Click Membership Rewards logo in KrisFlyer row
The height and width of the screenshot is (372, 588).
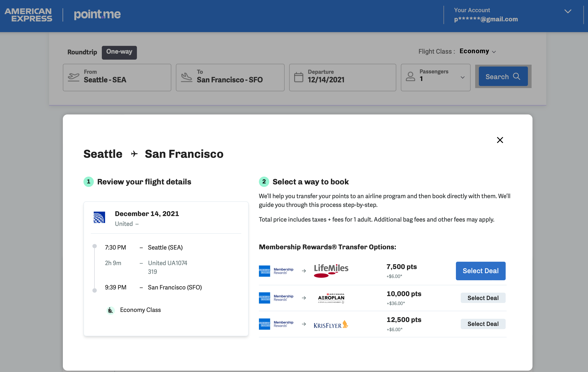(x=276, y=324)
